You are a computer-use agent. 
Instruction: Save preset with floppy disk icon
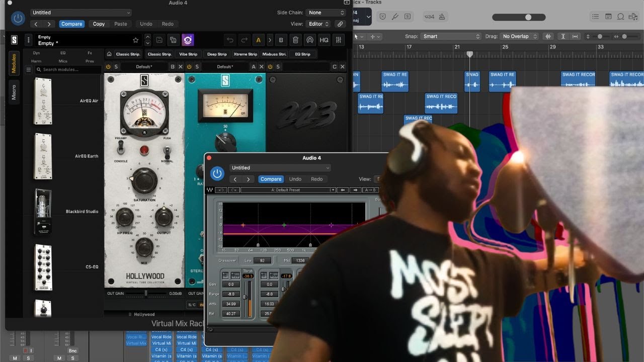159,40
